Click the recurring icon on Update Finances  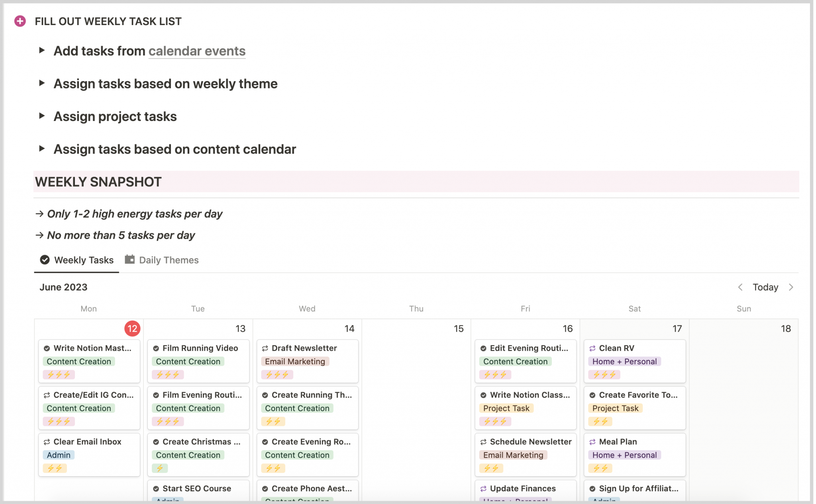(x=483, y=488)
